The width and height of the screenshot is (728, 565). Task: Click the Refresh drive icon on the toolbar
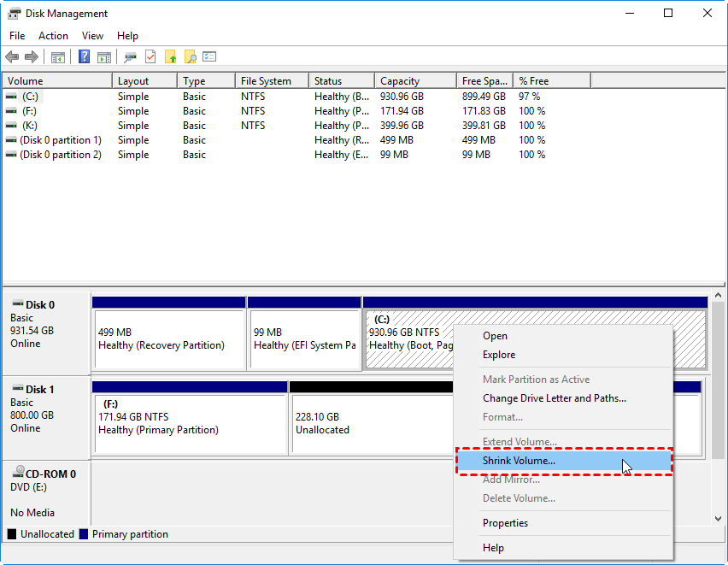130,56
